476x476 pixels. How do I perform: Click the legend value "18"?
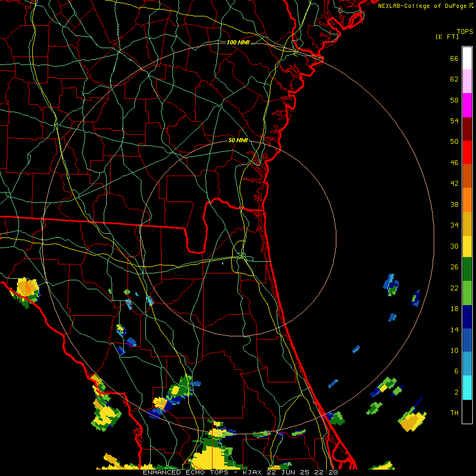454,309
